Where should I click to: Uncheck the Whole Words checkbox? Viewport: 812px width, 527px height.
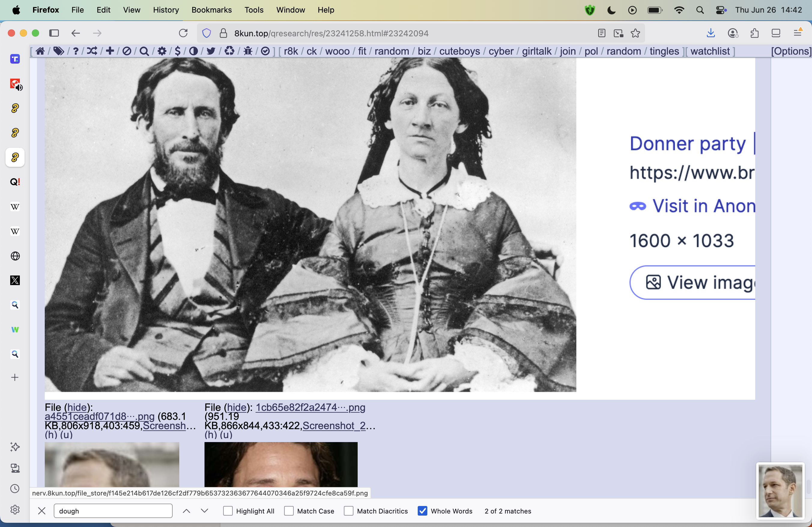pyautogui.click(x=423, y=510)
